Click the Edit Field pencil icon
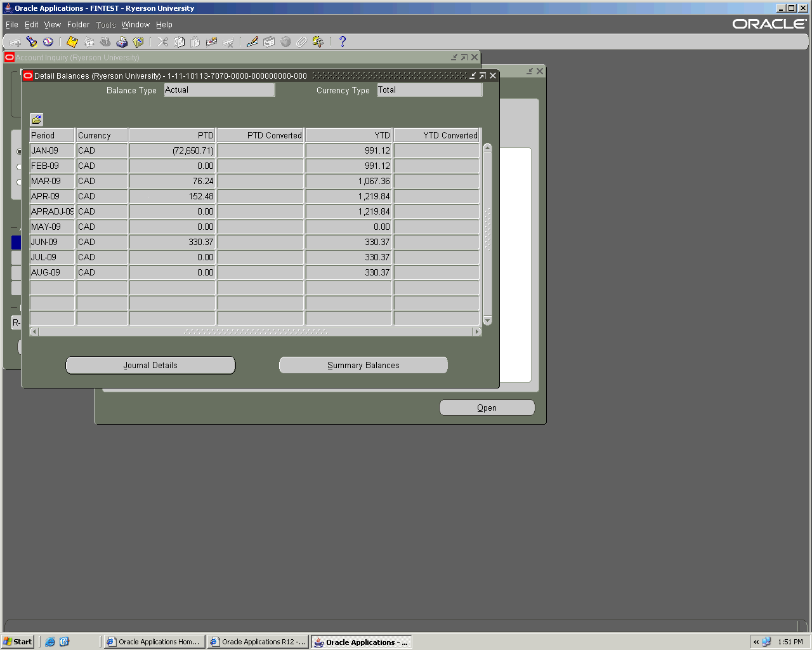 tap(252, 42)
